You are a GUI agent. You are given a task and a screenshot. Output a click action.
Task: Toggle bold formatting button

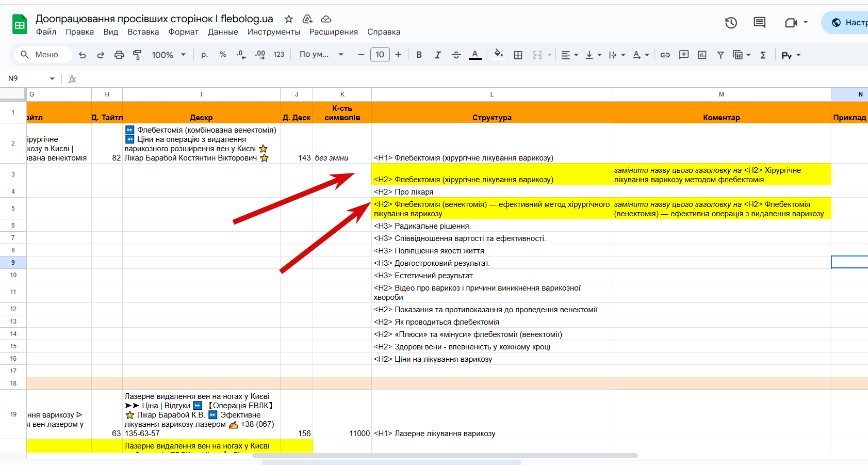tap(419, 55)
